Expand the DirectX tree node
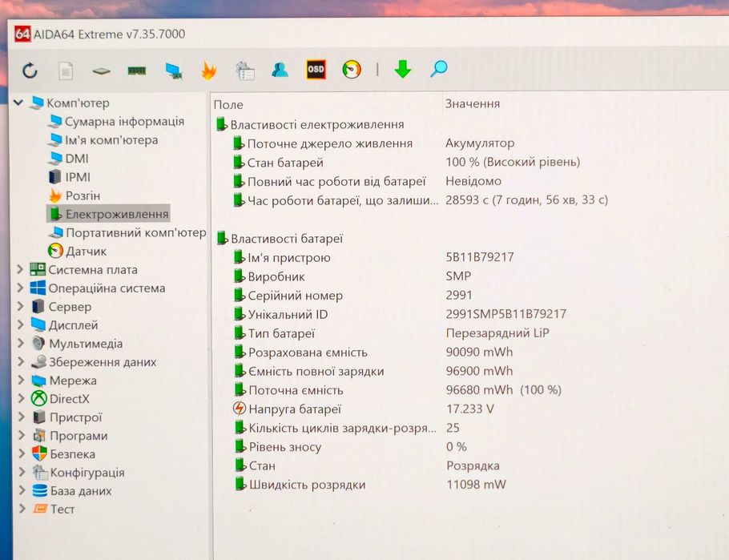The height and width of the screenshot is (560, 729). (x=21, y=398)
